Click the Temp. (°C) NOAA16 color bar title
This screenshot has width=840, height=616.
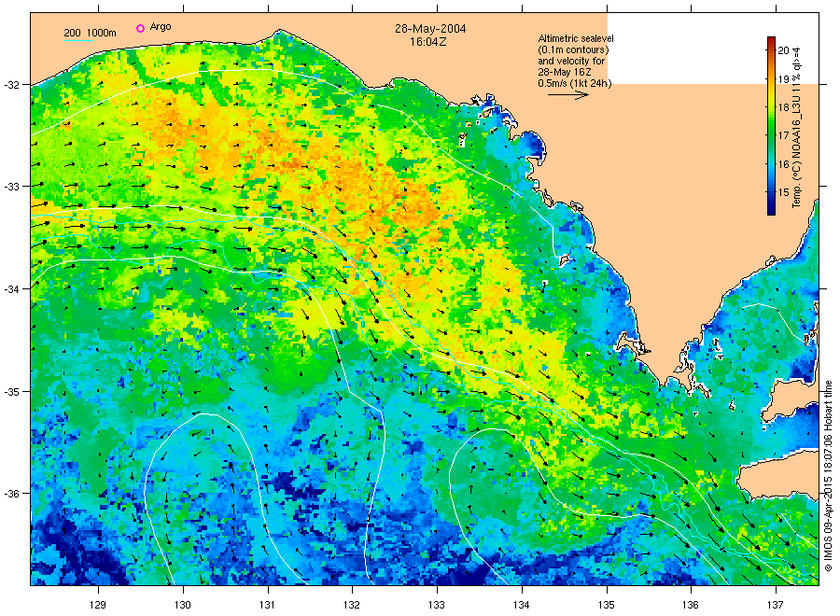tap(797, 128)
